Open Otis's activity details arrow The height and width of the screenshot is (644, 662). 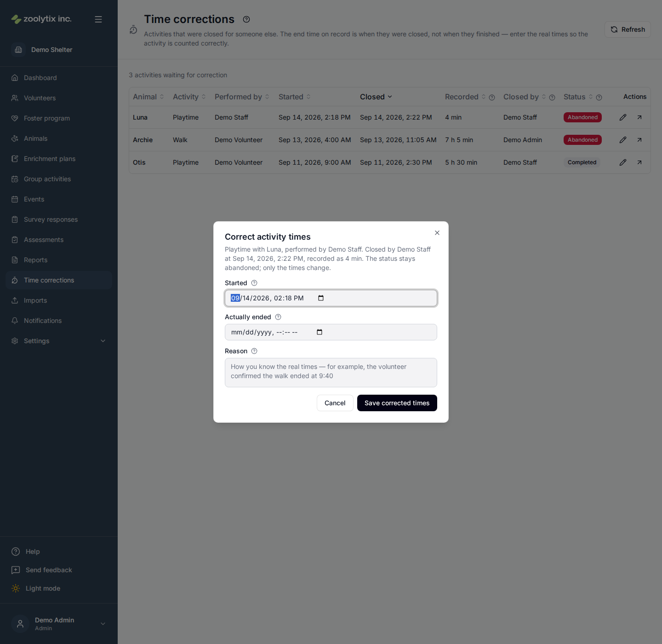tap(639, 162)
